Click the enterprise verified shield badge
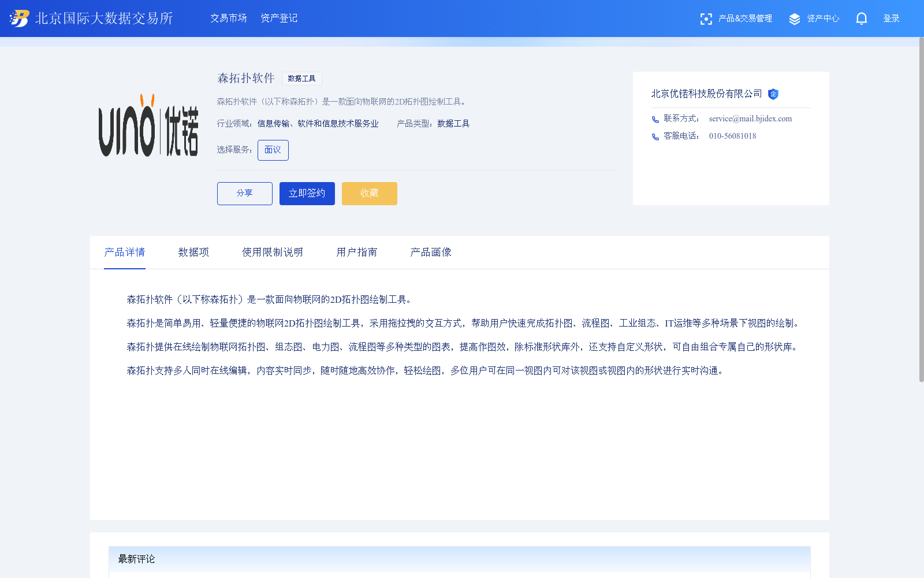Screen dimensions: 924x578 (x=773, y=94)
